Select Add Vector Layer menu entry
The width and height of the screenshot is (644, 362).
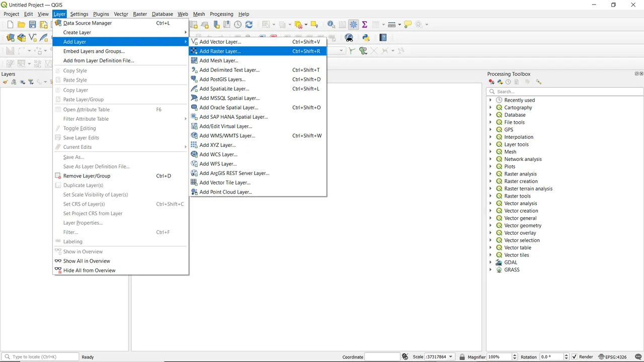(x=258, y=42)
